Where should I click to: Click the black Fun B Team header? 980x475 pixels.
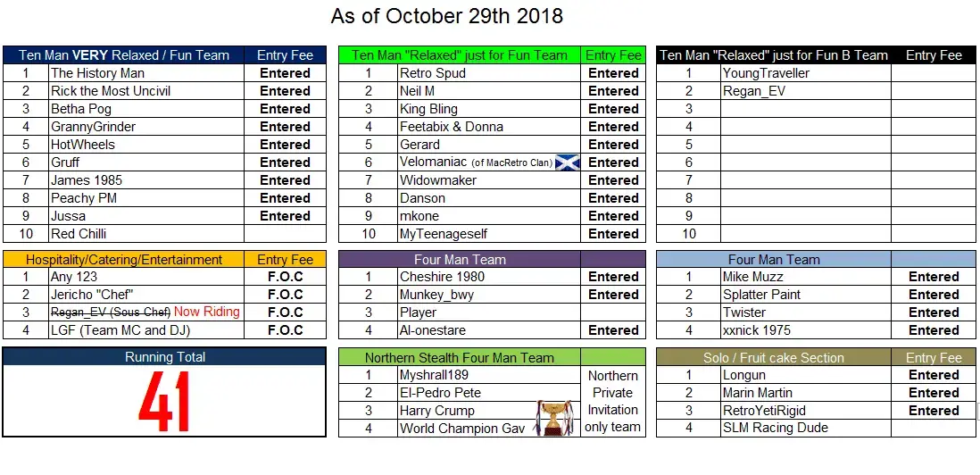point(774,55)
